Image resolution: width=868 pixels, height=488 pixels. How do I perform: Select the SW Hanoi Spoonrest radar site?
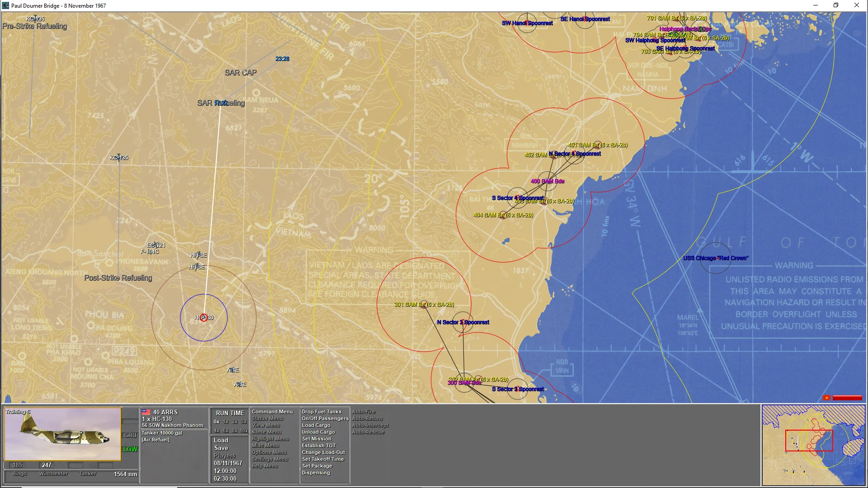(x=527, y=23)
